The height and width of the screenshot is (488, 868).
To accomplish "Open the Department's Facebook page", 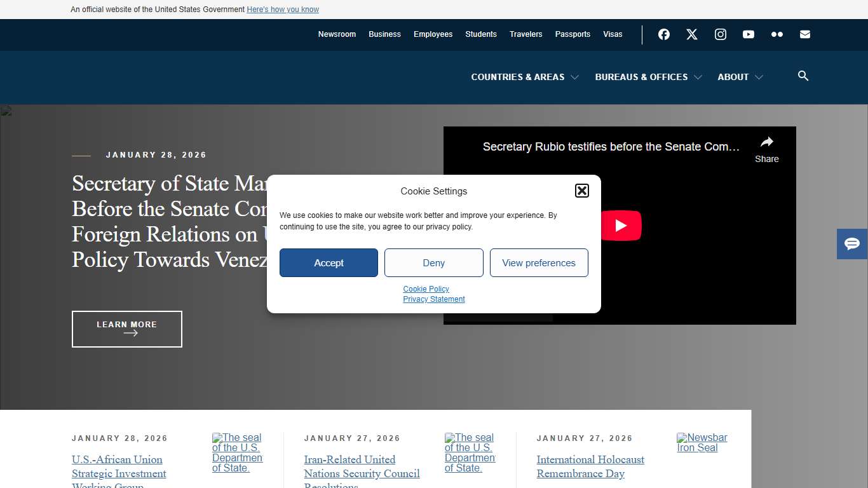I will click(x=663, y=34).
